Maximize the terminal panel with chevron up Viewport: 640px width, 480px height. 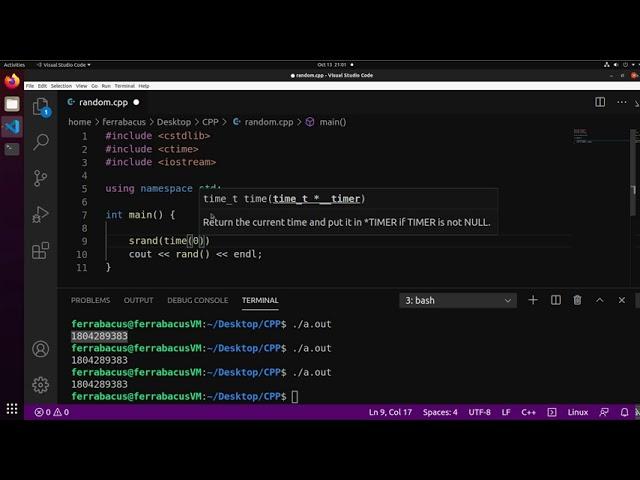[x=600, y=300]
